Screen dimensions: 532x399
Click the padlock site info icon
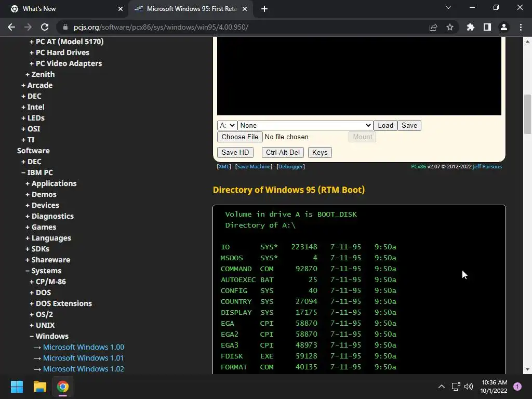(x=65, y=27)
